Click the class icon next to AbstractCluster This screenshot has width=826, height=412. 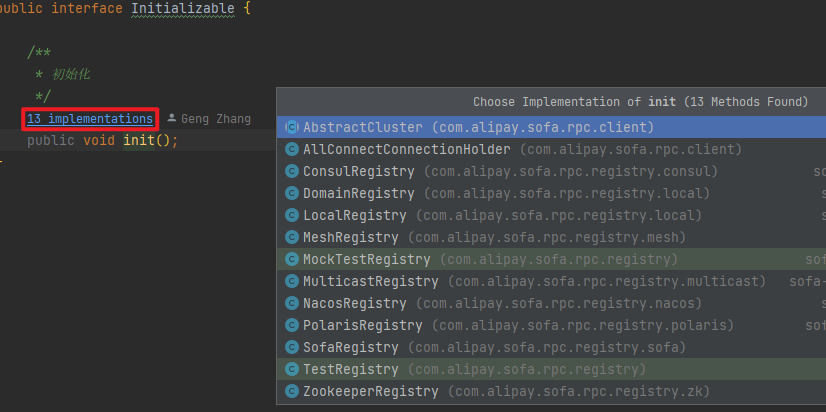292,127
